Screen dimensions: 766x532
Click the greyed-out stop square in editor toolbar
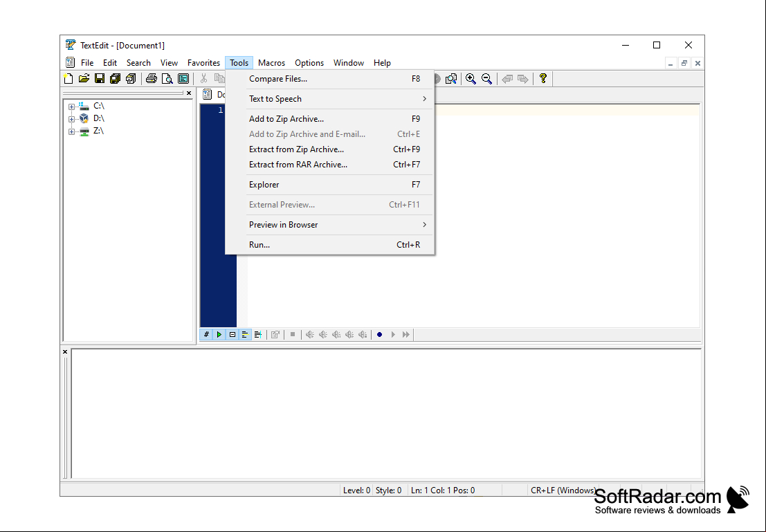pos(293,335)
